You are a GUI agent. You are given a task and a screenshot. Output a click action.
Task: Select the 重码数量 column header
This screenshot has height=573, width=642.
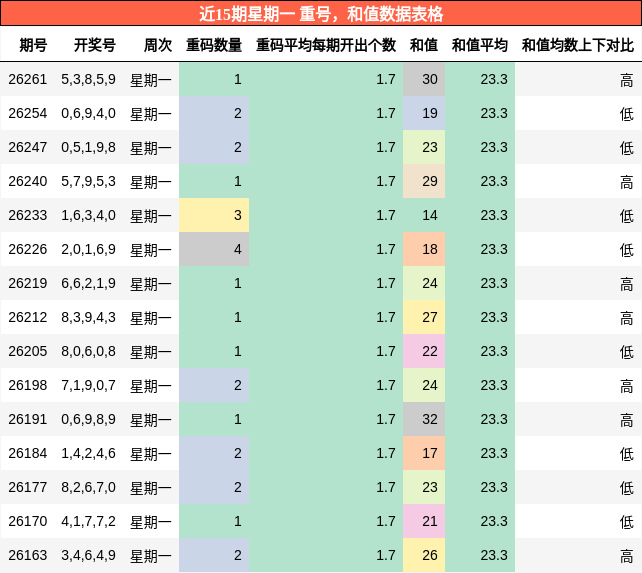(214, 45)
